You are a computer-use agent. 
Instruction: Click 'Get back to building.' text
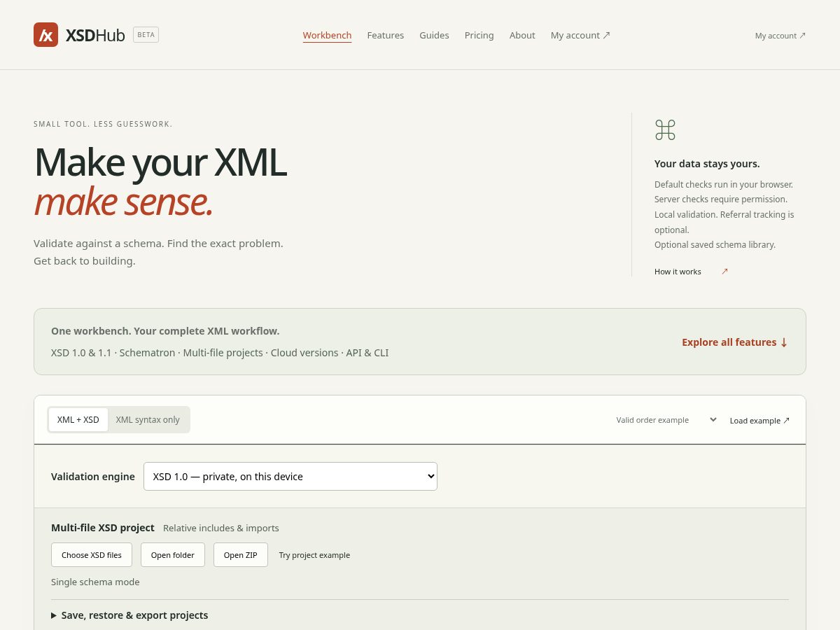coord(85,261)
